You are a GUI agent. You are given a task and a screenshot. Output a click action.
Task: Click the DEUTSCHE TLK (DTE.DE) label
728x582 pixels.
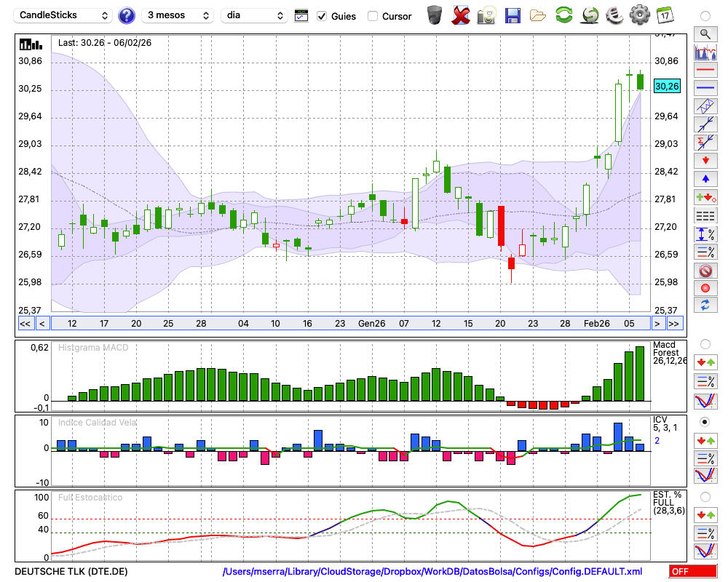click(71, 571)
